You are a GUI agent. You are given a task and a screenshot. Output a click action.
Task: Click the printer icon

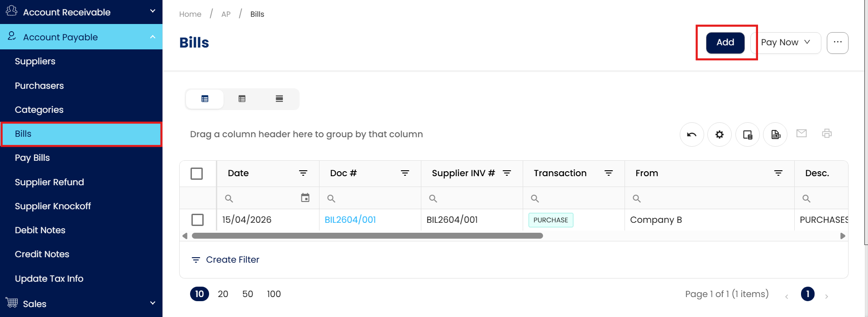click(827, 133)
